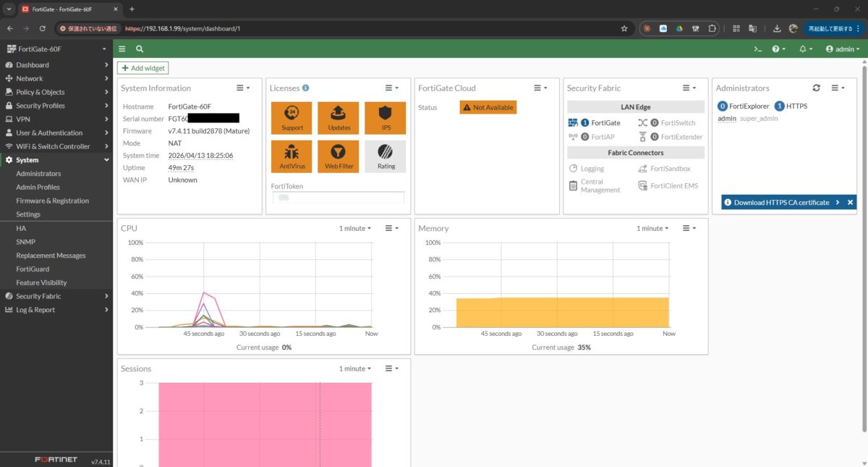Refresh the Administrators widget
Screen dimensions: 868x467
816,88
